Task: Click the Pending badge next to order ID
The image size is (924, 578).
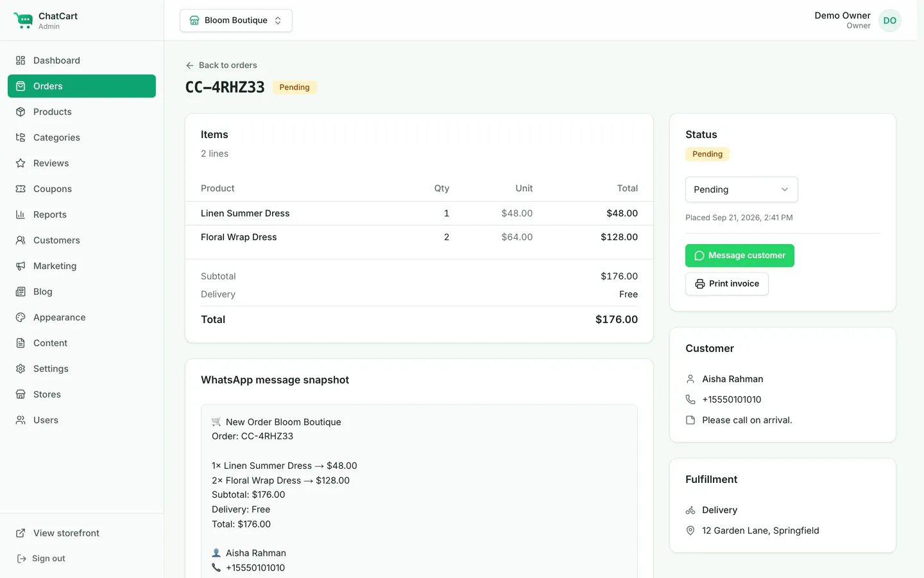Action: click(x=295, y=87)
